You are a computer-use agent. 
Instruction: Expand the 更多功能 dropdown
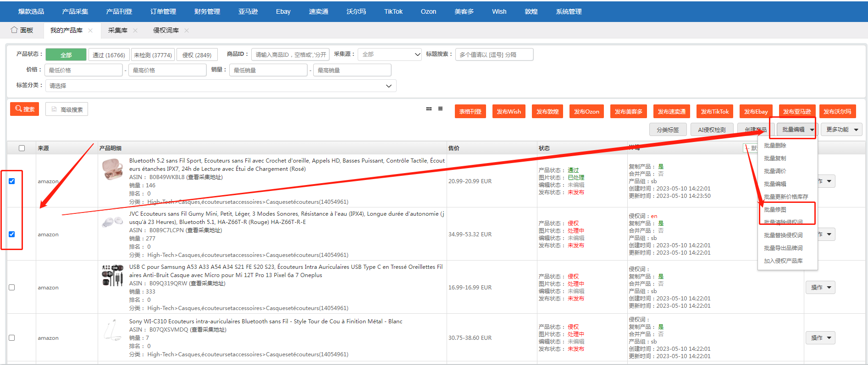[x=841, y=130]
